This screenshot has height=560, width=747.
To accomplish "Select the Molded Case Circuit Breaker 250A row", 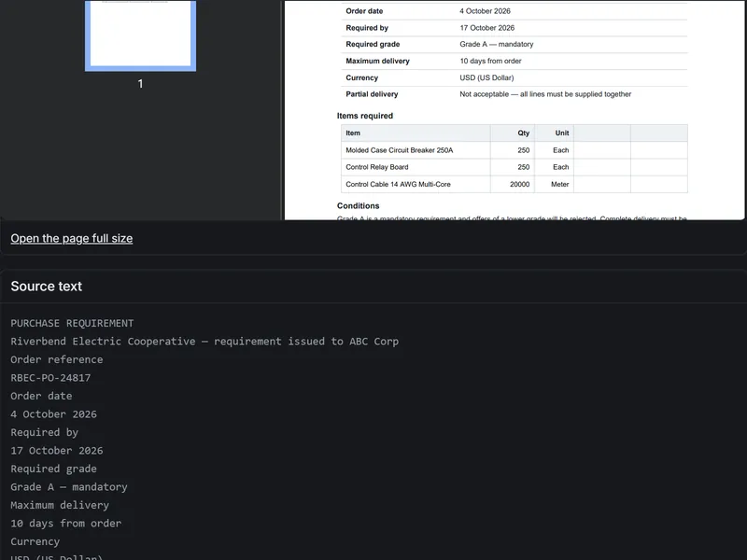I will tap(514, 150).
